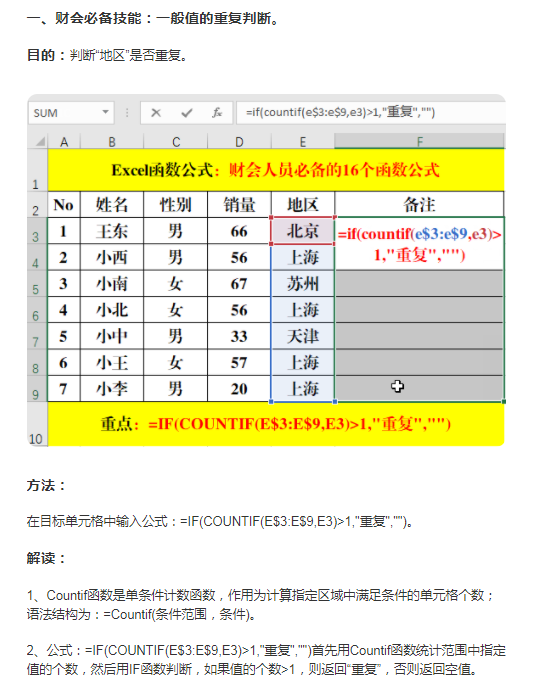
Task: Click the 苏州 region cell
Action: [x=303, y=283]
